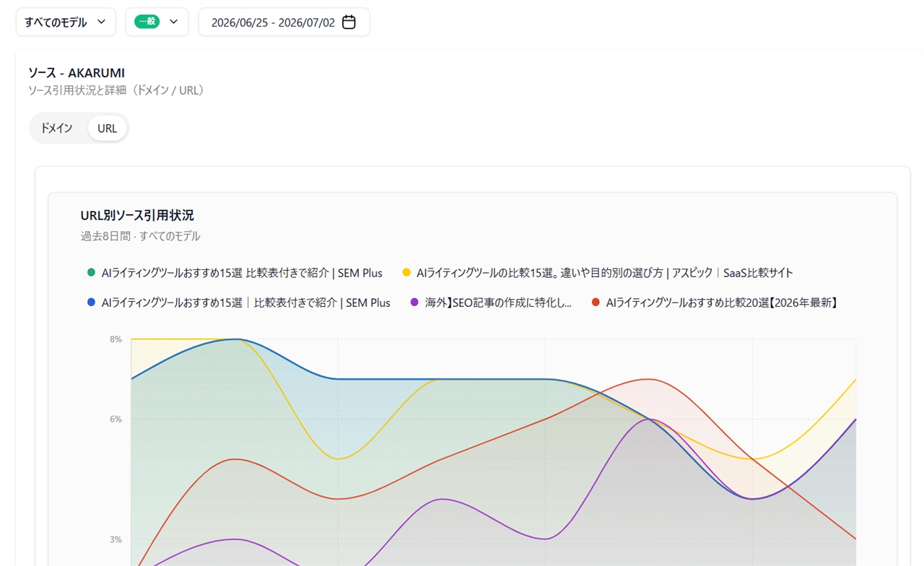Toggle yellow legend dot for アスピック SaaS比較サイト

click(406, 273)
